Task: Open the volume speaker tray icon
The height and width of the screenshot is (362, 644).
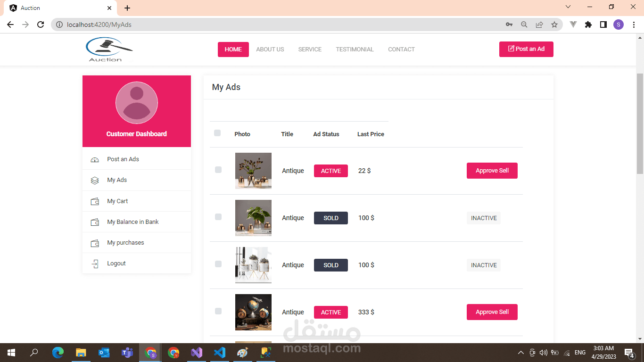Action: (x=543, y=353)
